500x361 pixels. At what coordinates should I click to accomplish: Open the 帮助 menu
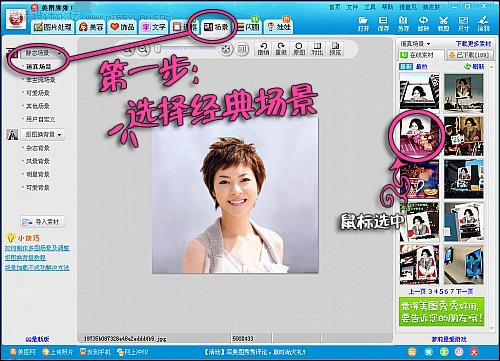[387, 7]
